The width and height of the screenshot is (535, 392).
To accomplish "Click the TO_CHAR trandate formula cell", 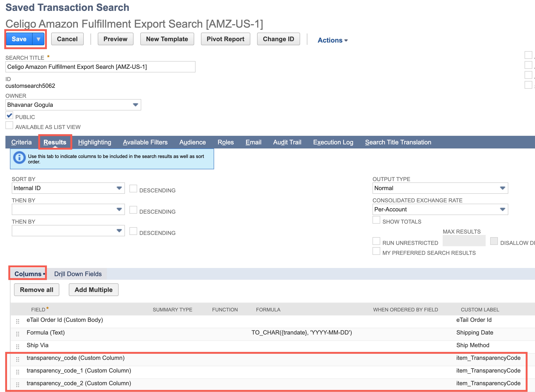I will click(x=301, y=332).
